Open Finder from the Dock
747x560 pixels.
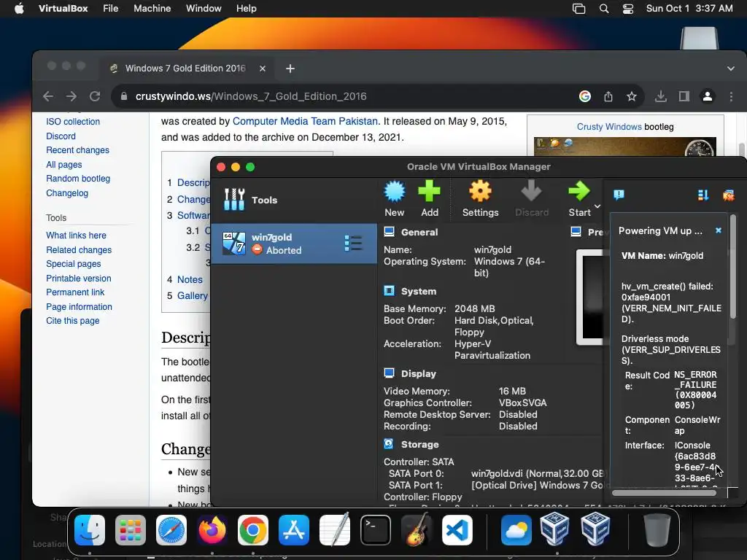(x=90, y=530)
